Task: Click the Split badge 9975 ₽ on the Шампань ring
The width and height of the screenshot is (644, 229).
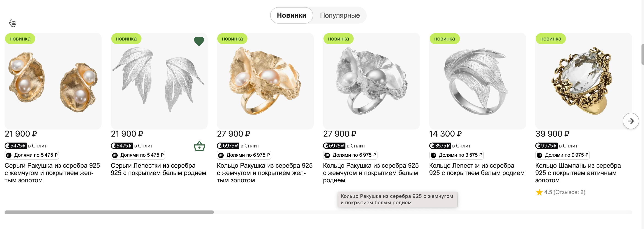Action: 546,145
